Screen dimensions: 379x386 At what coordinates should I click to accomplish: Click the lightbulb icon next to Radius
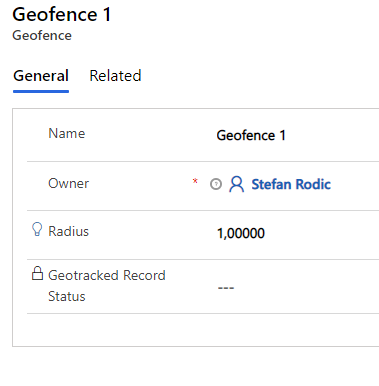click(x=37, y=230)
